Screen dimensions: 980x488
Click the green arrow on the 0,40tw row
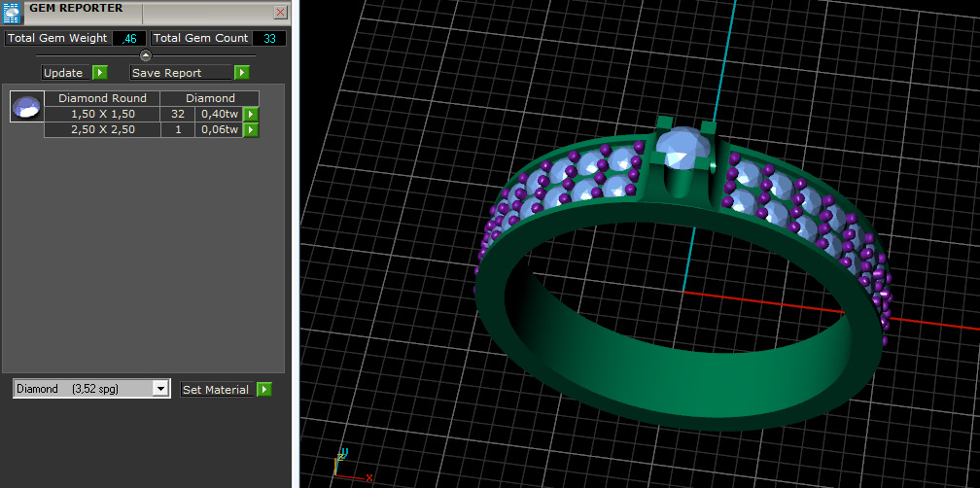pos(251,114)
